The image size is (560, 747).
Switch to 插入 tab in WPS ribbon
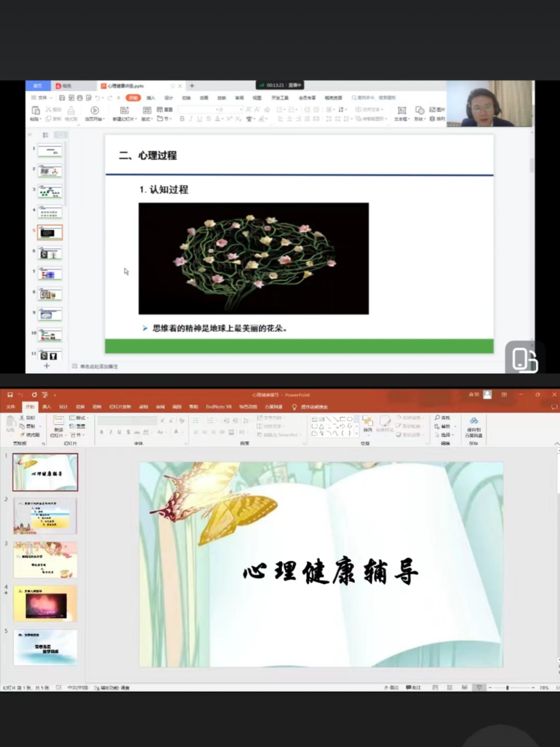151,98
